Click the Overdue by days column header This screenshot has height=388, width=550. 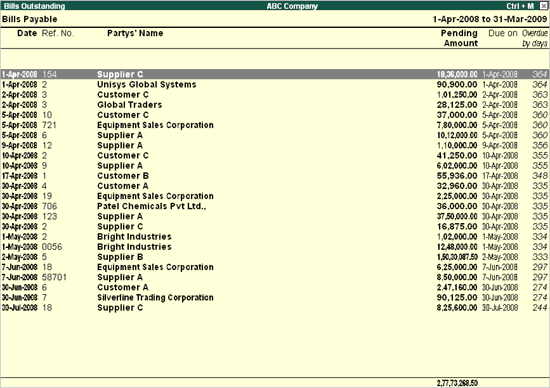(535, 38)
